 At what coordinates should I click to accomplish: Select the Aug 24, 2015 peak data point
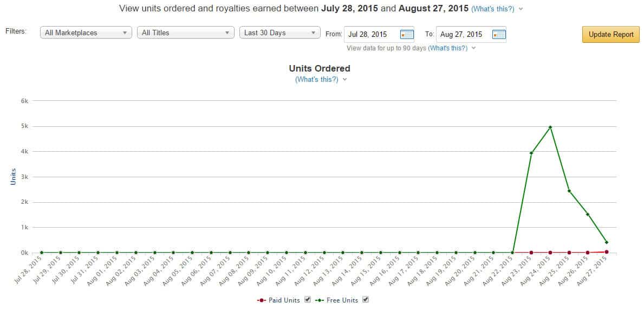click(x=550, y=127)
